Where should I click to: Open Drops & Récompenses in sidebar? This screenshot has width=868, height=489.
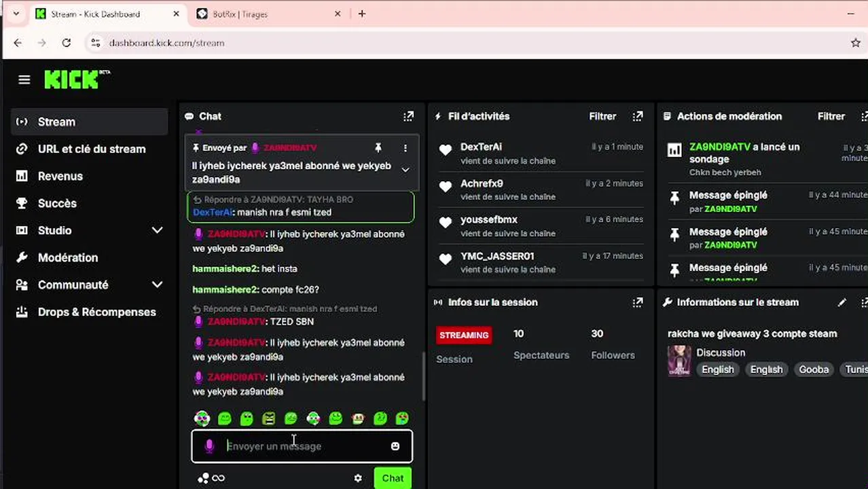(89, 312)
